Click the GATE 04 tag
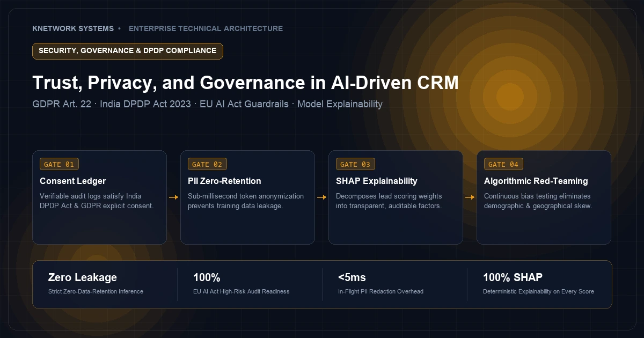Viewport: 644px width, 338px height. (503, 164)
